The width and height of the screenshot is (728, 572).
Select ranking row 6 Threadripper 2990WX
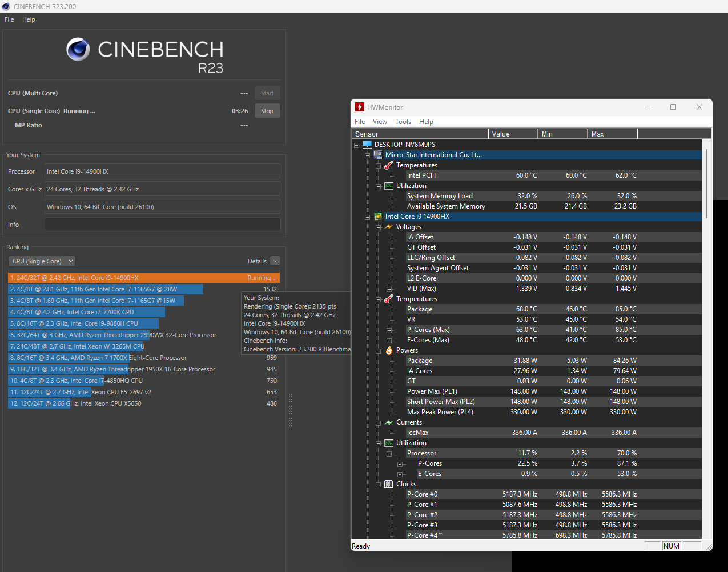pos(144,335)
